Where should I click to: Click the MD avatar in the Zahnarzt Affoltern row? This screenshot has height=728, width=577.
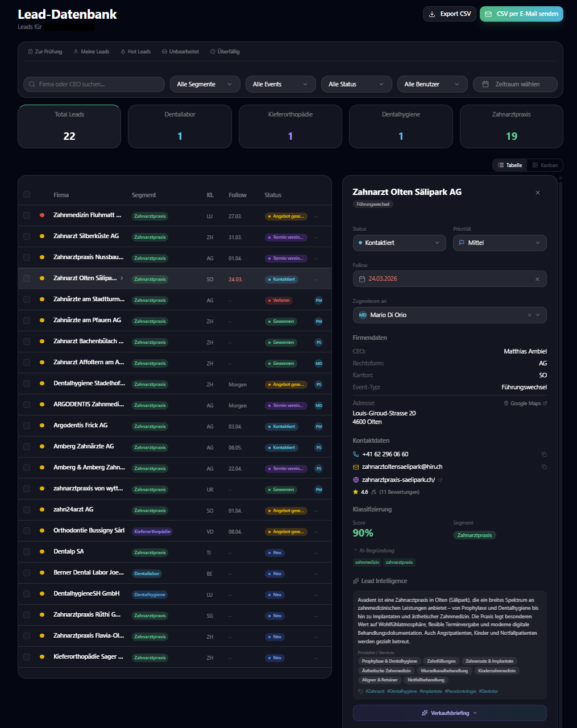point(319,363)
